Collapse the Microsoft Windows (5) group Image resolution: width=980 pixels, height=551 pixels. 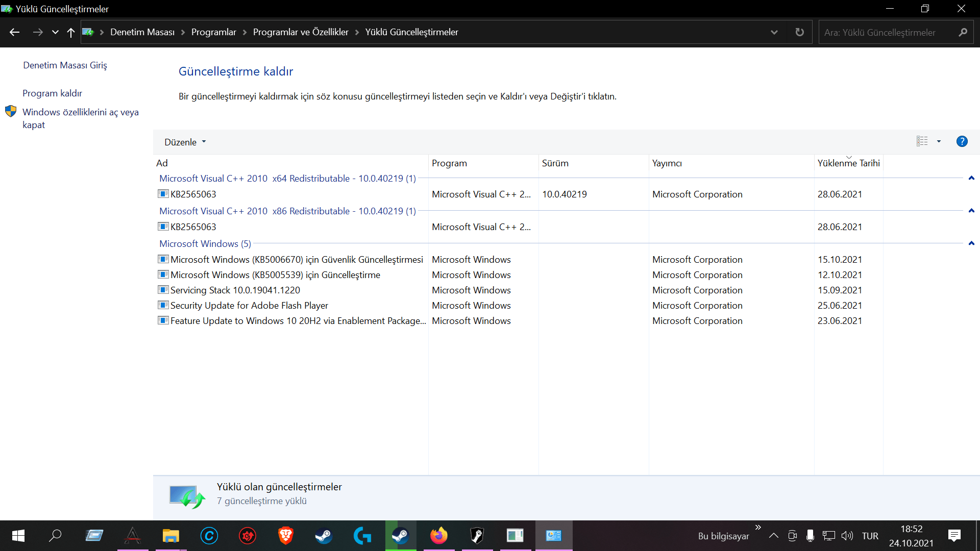point(971,243)
